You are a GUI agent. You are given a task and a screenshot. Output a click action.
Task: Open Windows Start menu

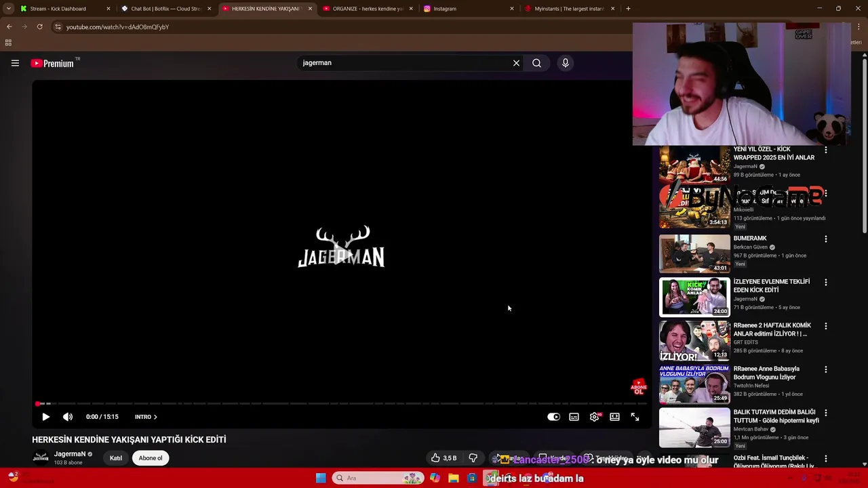tap(321, 478)
